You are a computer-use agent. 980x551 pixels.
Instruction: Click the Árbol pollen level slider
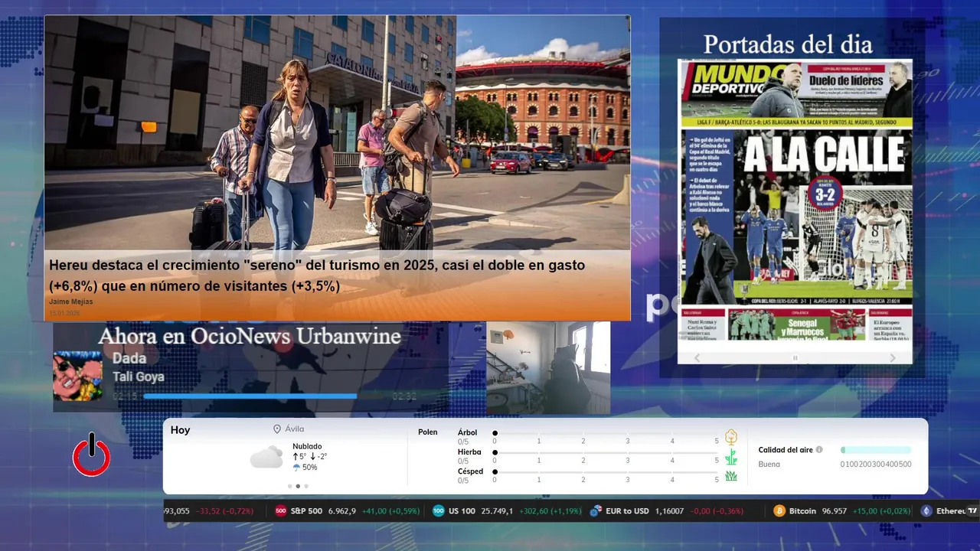coord(606,433)
